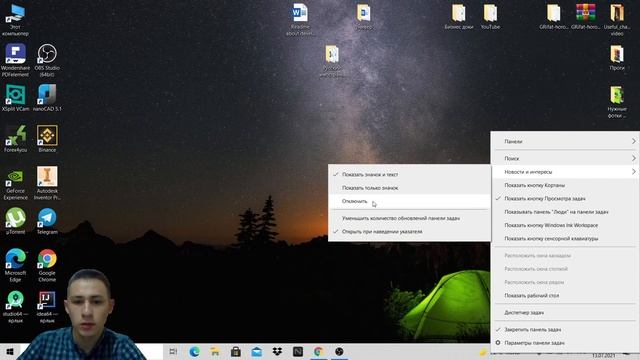
Task: Click the weather icon in the taskbar tray
Action: coord(483,352)
